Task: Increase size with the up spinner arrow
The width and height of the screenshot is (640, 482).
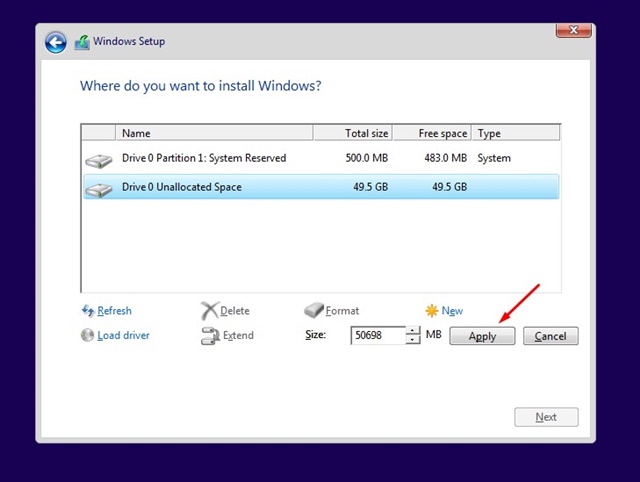Action: [x=413, y=331]
